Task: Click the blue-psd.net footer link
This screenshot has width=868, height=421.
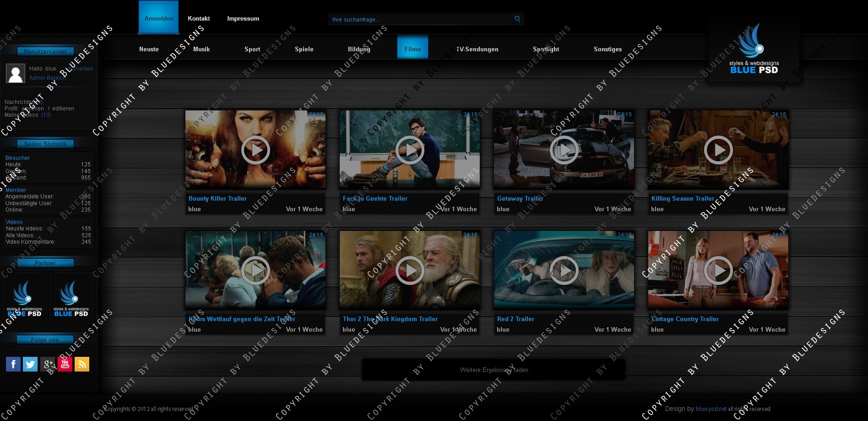Action: point(711,409)
